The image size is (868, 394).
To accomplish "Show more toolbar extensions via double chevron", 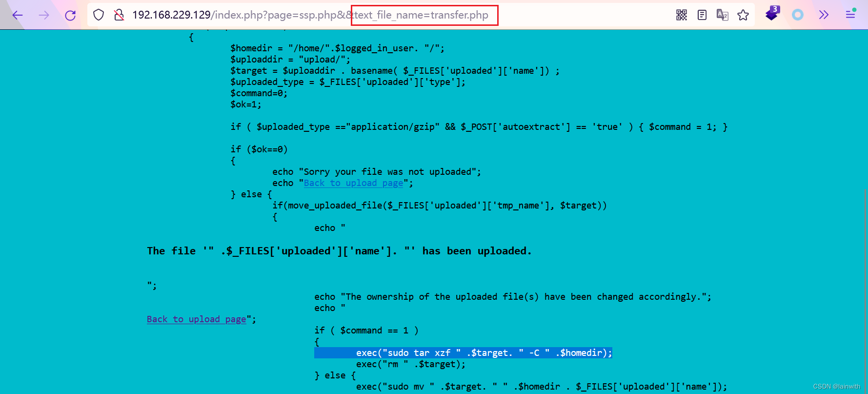I will (824, 15).
